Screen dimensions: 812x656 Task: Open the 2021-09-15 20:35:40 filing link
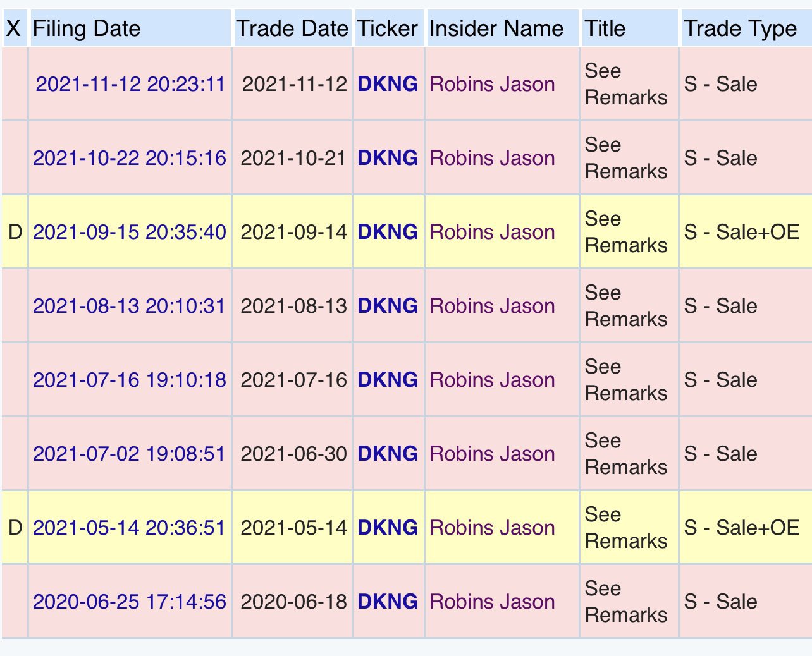[x=130, y=232]
